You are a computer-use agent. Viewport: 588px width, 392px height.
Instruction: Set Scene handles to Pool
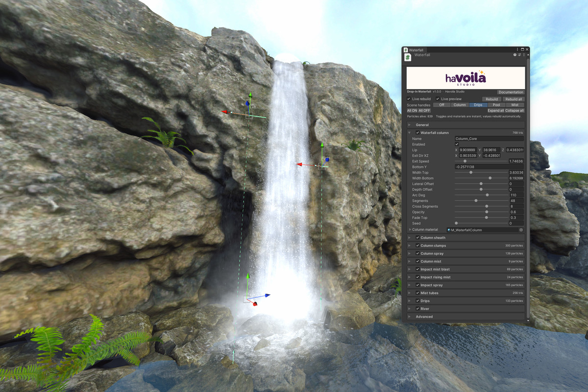(x=496, y=105)
